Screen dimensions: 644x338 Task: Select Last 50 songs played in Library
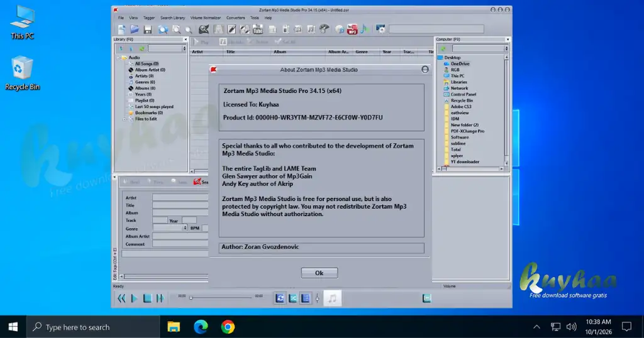(x=154, y=107)
